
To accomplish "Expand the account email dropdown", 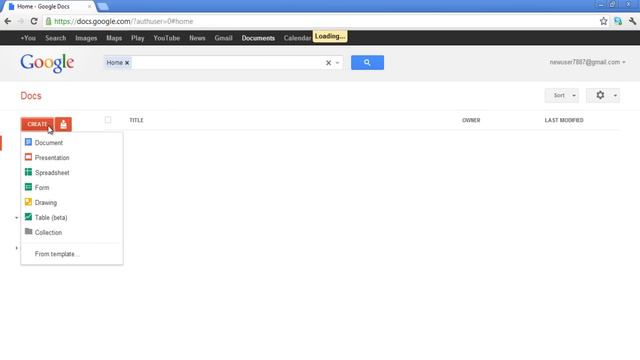I will (624, 62).
